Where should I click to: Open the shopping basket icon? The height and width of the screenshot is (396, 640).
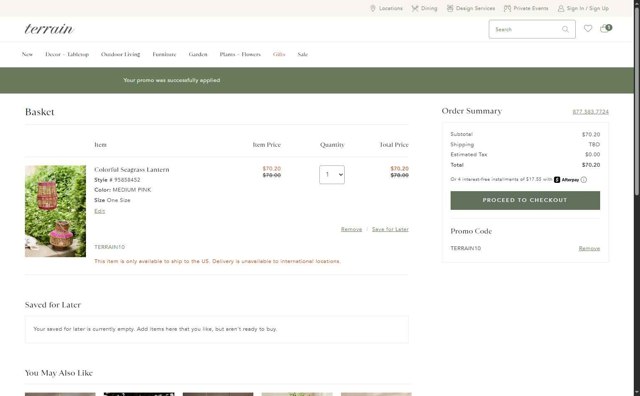[x=605, y=28]
